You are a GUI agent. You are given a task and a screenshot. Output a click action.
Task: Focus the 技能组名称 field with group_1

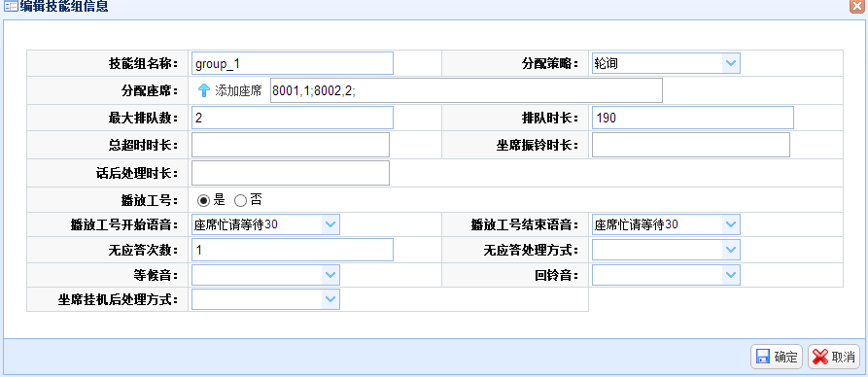[293, 63]
